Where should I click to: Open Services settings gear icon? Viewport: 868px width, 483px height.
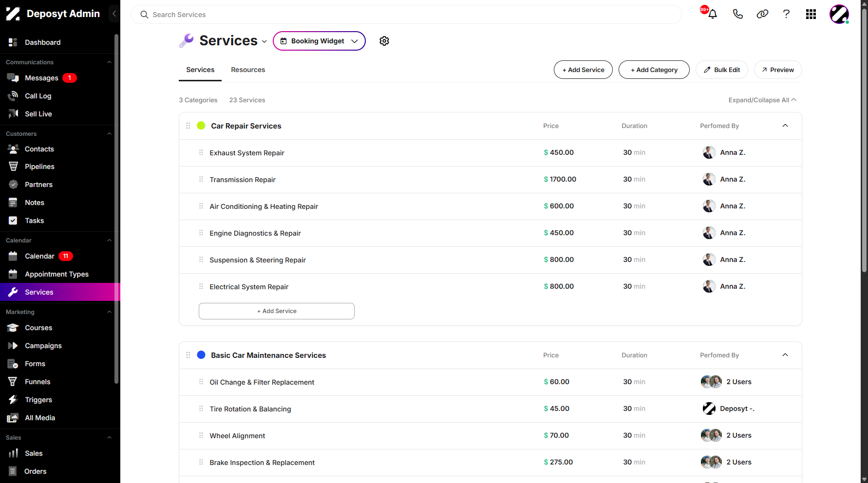click(384, 41)
